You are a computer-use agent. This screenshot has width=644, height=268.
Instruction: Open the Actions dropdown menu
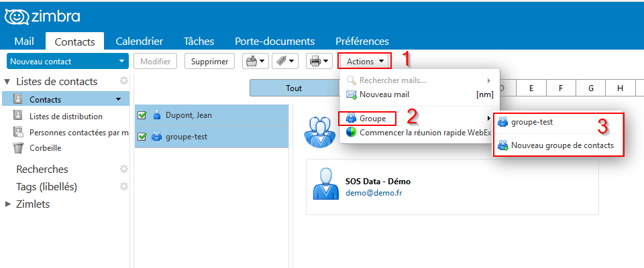pyautogui.click(x=365, y=61)
